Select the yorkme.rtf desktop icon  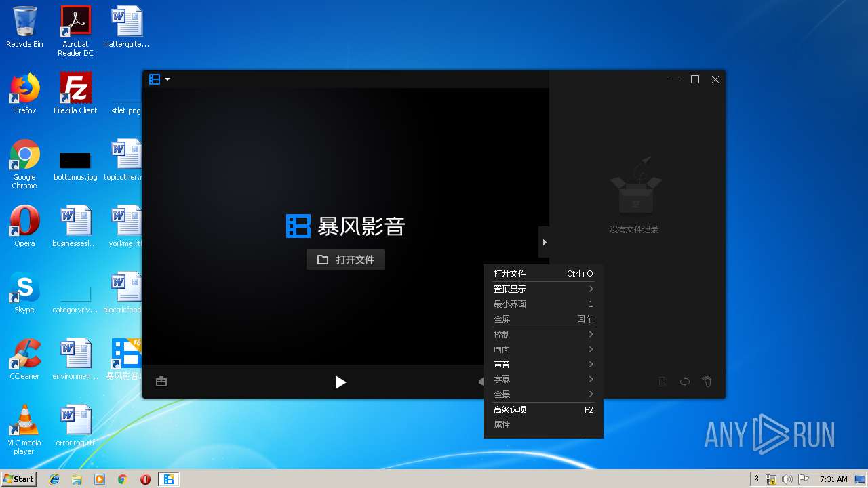point(126,226)
